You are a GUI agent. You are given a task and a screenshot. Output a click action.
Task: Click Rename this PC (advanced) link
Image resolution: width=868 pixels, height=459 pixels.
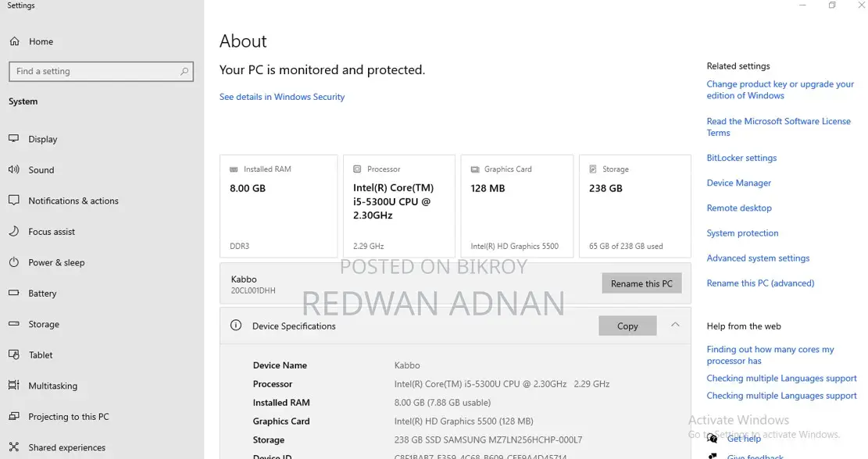coord(760,283)
